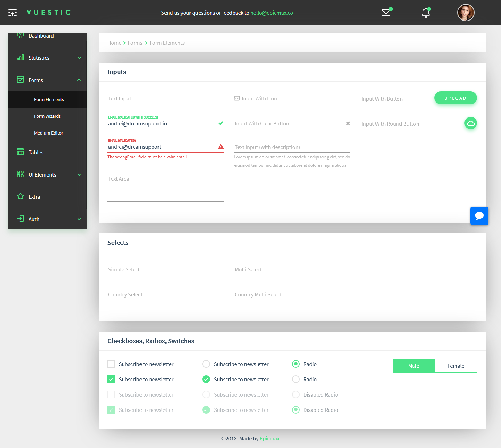
Task: Select the second unselected Radio option
Action: (x=296, y=379)
